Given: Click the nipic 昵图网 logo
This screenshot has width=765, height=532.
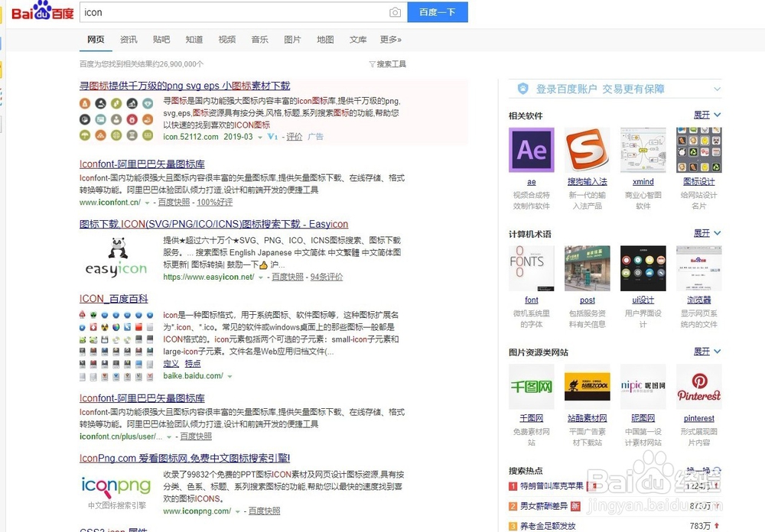Looking at the screenshot, I should 643,387.
